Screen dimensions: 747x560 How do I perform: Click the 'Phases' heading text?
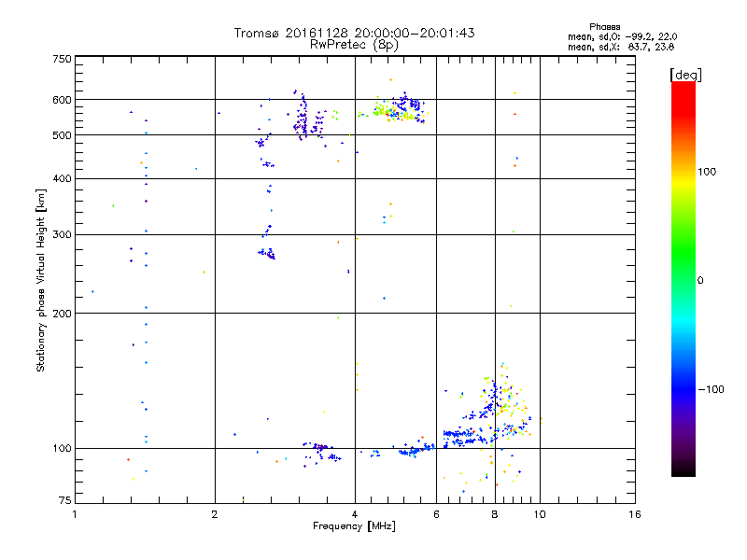pyautogui.click(x=604, y=27)
